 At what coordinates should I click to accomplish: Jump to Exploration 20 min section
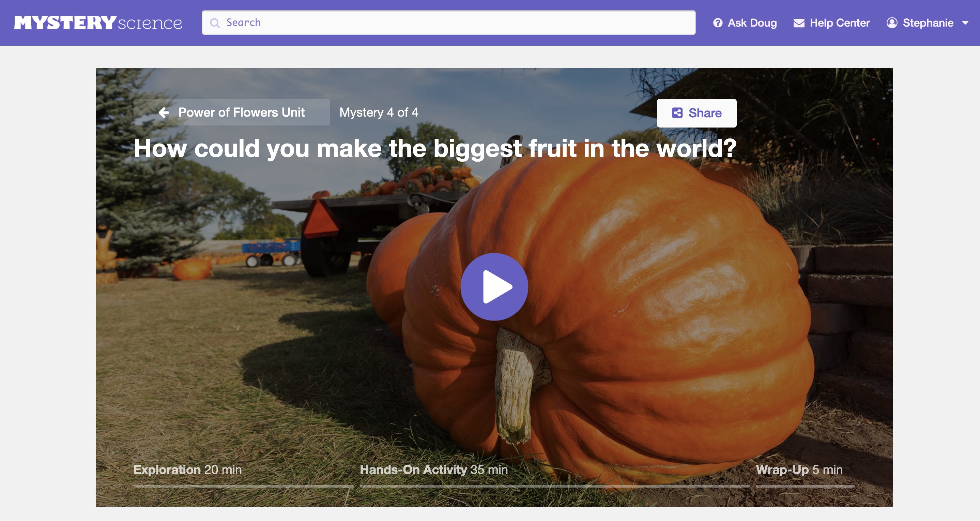click(x=187, y=469)
